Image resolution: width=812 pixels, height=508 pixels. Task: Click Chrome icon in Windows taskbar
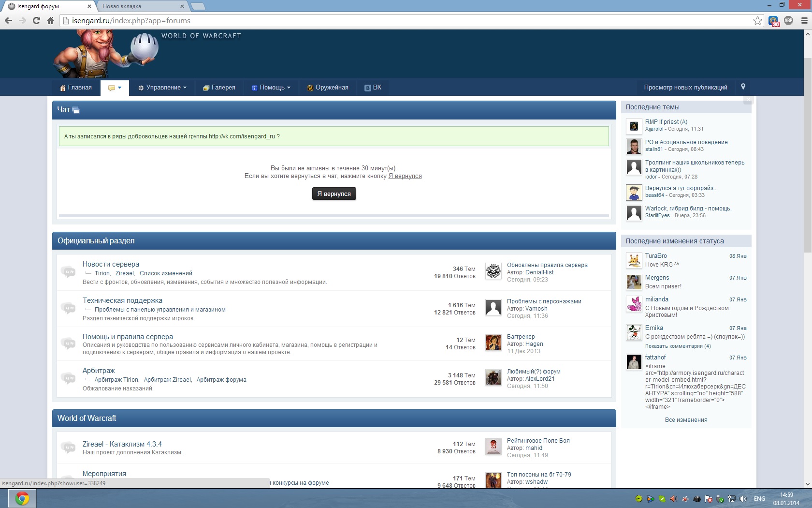point(22,498)
